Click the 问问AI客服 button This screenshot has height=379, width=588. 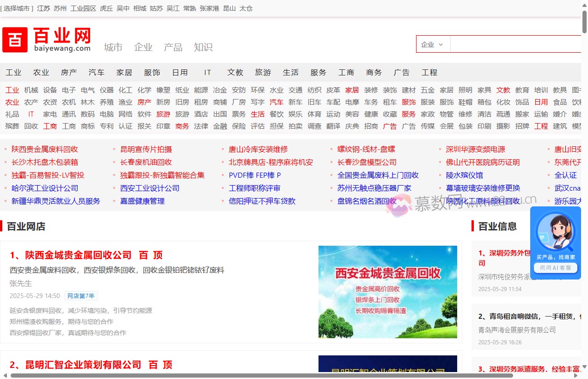click(556, 267)
